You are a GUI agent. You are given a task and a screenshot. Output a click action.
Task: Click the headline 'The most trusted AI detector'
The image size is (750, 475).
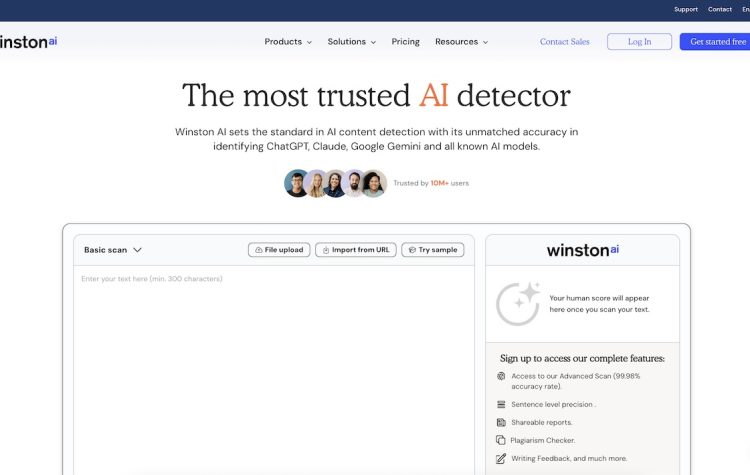pyautogui.click(x=376, y=95)
